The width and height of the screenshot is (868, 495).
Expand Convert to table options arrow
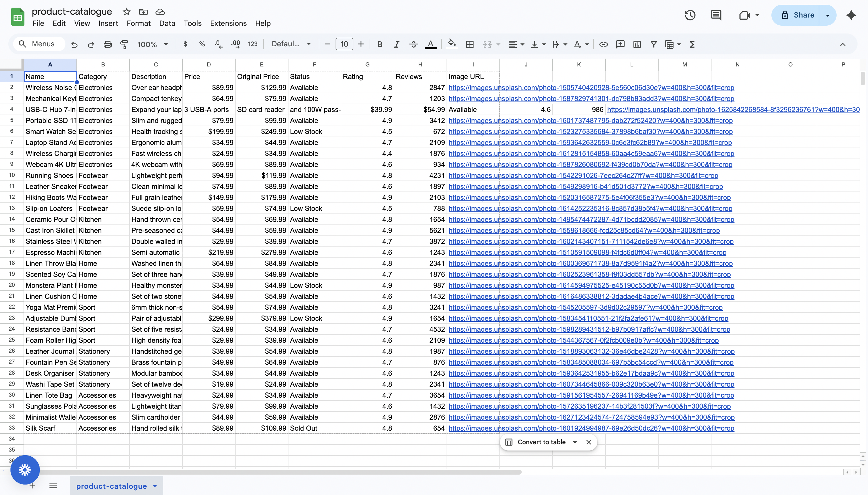[x=575, y=442]
